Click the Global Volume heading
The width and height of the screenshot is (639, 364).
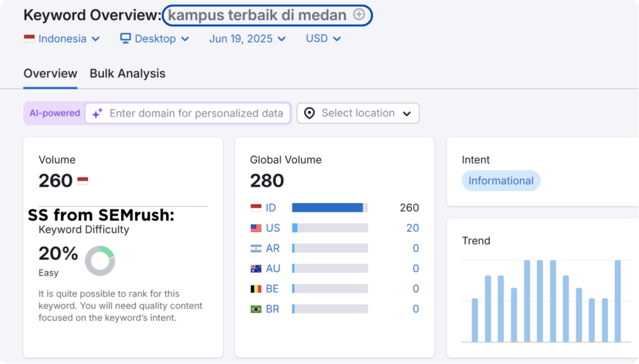click(286, 160)
